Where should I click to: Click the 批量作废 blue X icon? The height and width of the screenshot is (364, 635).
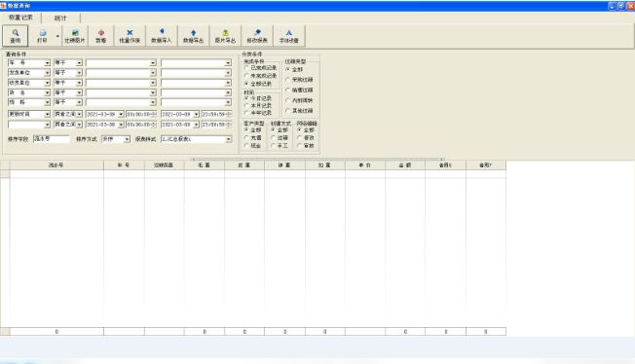[130, 36]
